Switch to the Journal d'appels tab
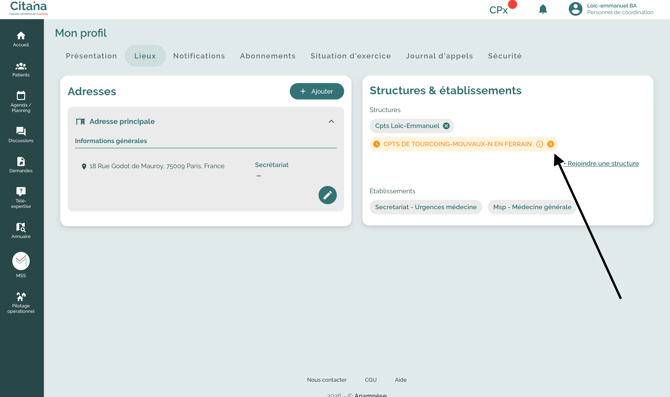 click(439, 56)
